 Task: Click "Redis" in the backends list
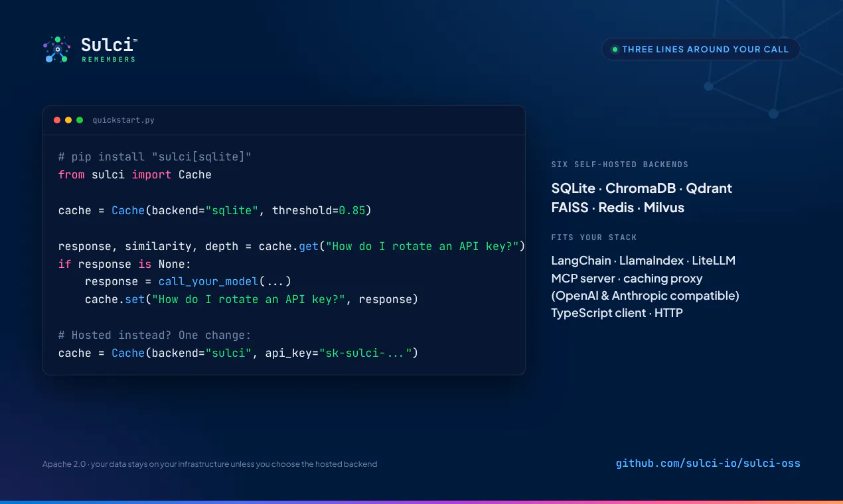616,208
